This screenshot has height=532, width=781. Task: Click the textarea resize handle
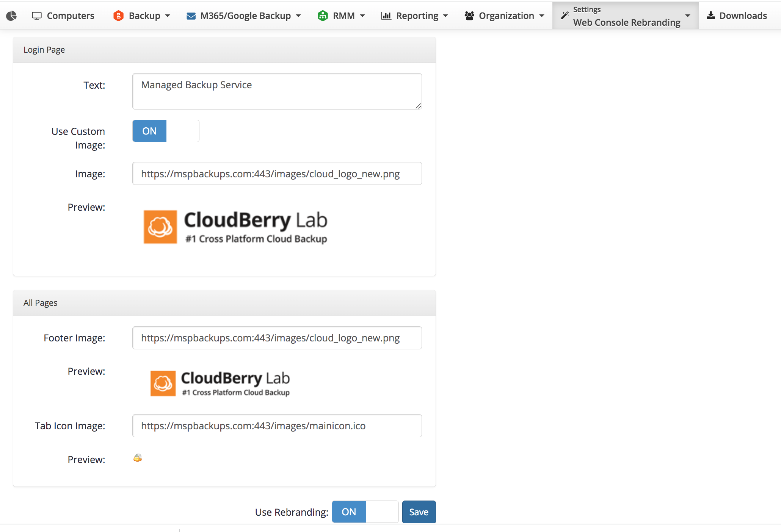[418, 106]
